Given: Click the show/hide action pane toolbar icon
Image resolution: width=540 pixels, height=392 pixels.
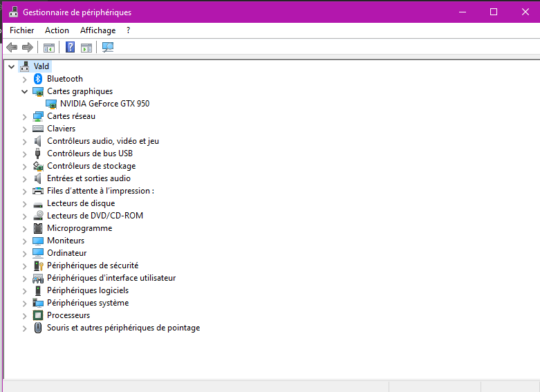Looking at the screenshot, I should click(x=86, y=48).
